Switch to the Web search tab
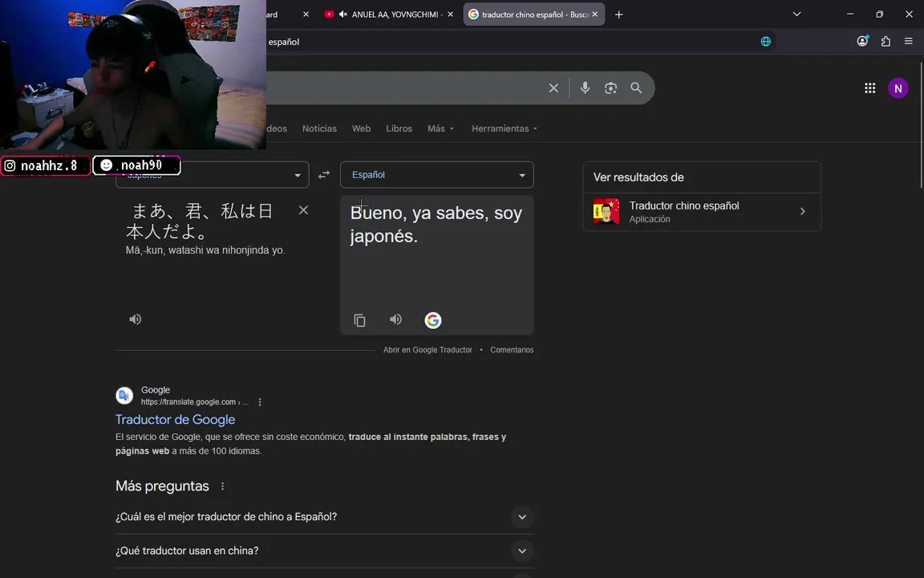The image size is (924, 578). (361, 128)
